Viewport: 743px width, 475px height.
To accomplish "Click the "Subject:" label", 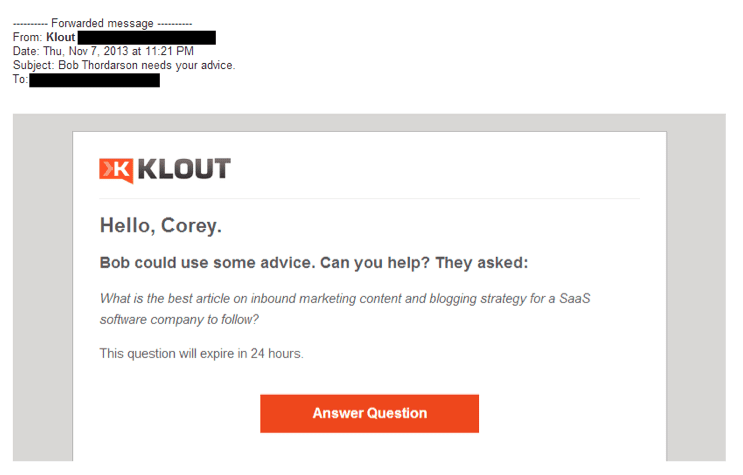I will [34, 65].
